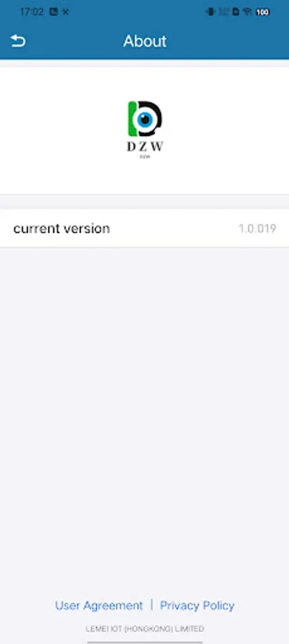Tap the SIM card status icon
Viewport: 289px width, 644px height.
pyautogui.click(x=235, y=12)
